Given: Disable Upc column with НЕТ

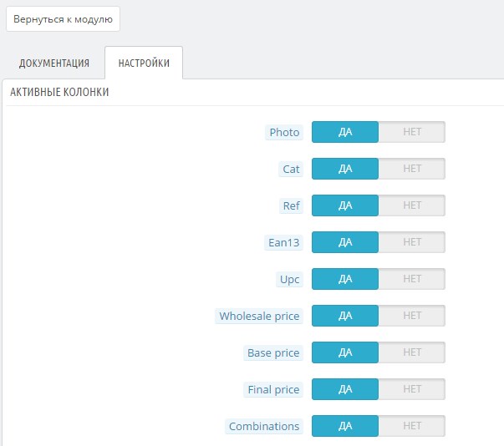Looking at the screenshot, I should coord(411,279).
